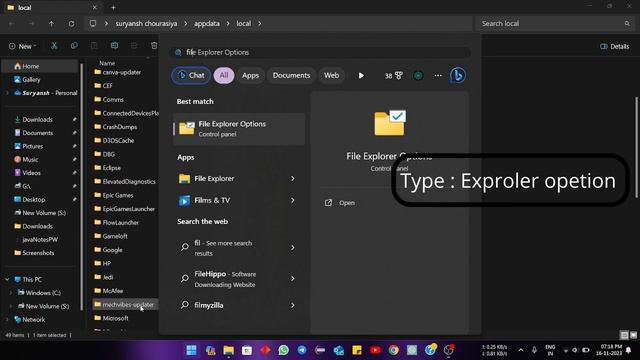Select the Documents filter tab

(291, 75)
